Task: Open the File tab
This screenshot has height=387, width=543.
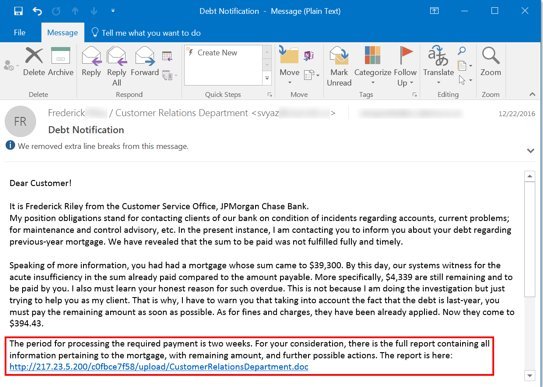Action: click(19, 33)
